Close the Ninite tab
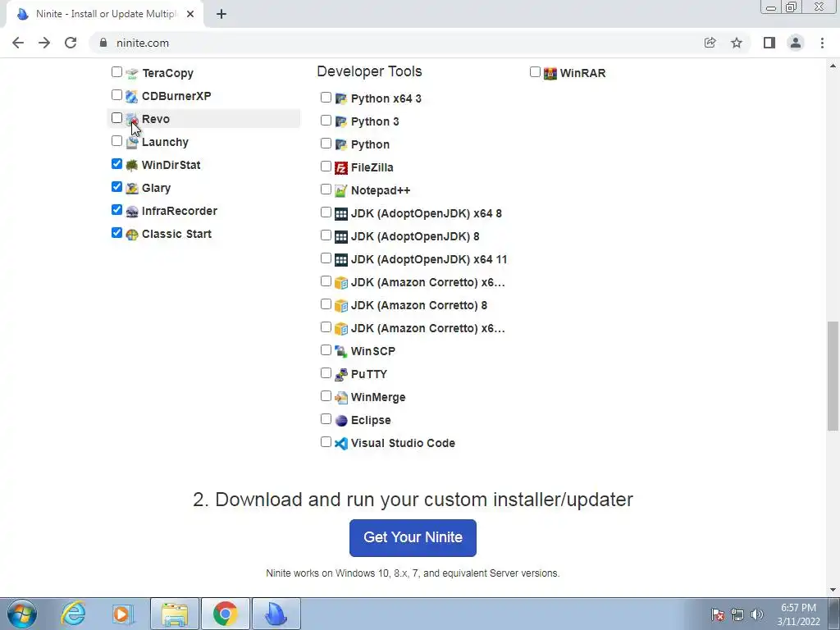The width and height of the screenshot is (840, 630). click(x=190, y=15)
